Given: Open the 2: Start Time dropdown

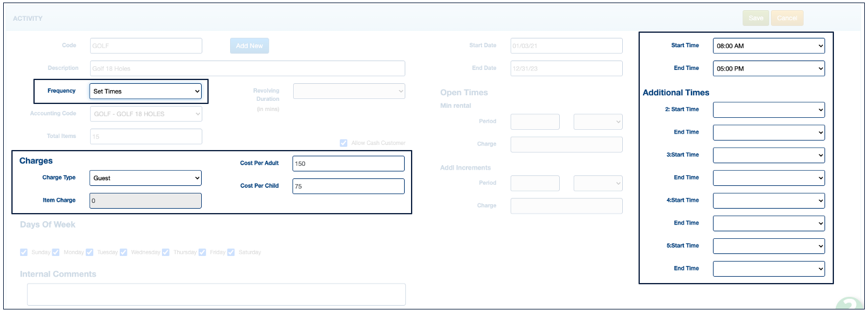Looking at the screenshot, I should pyautogui.click(x=768, y=110).
